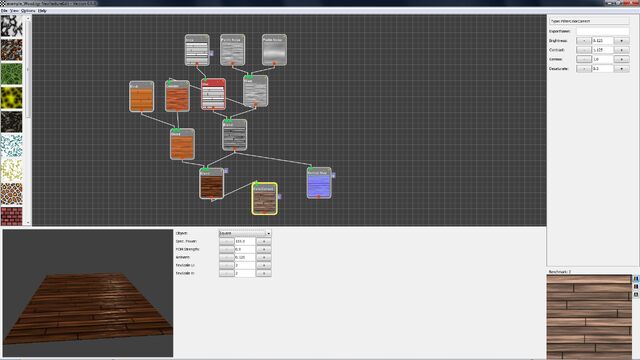Viewport: 640px width, 360px height.
Task: Toggle the purple badge on top-left stripes node
Action: pyautogui.click(x=211, y=53)
